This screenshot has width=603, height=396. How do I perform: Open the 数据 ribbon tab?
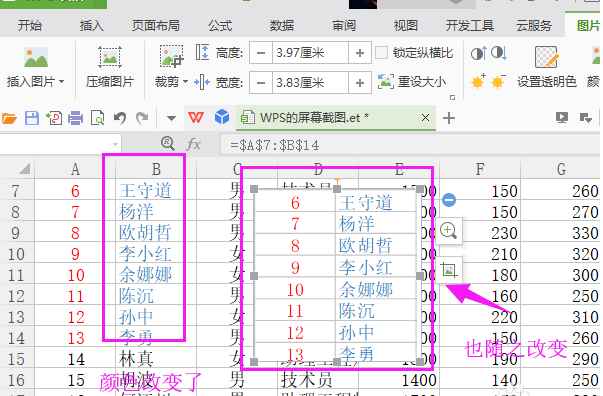point(282,26)
